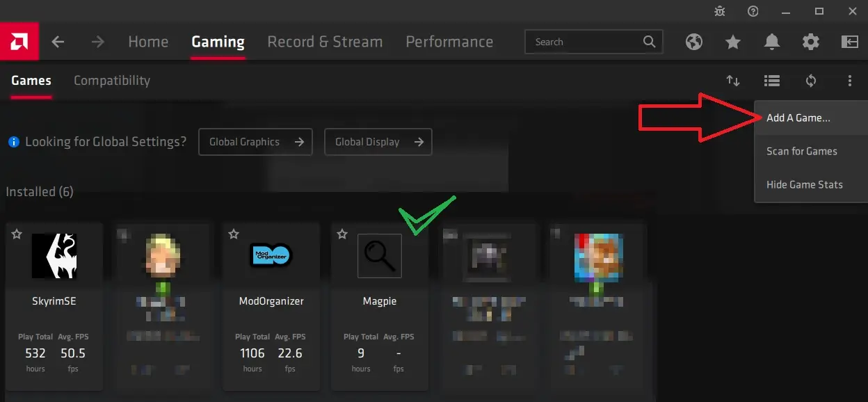The image size is (868, 402).
Task: Click Magpie 9 hours play total
Action: point(361,353)
